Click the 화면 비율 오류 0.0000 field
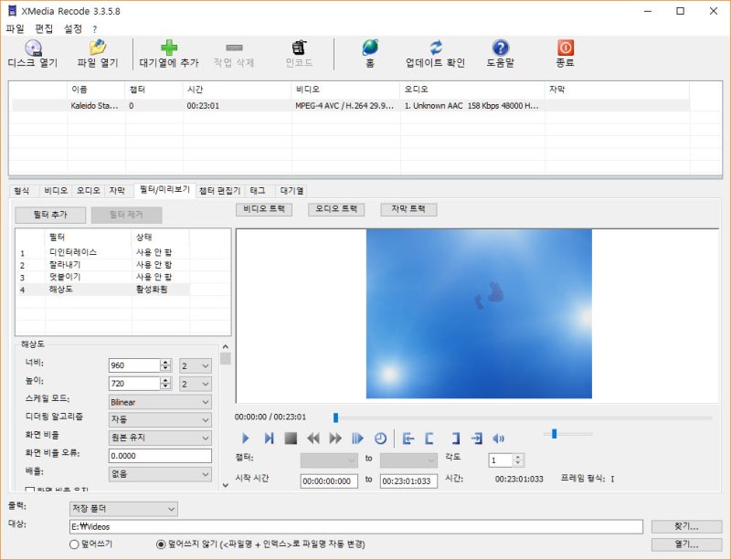Viewport: 731px width, 560px height. (x=160, y=456)
